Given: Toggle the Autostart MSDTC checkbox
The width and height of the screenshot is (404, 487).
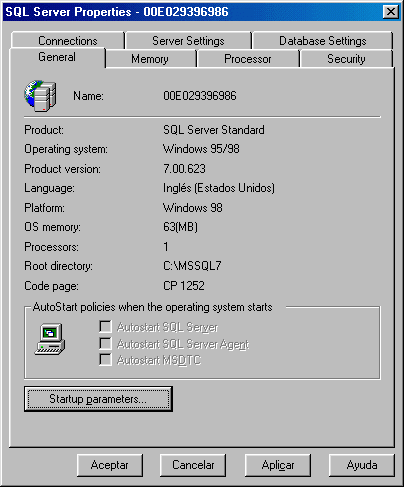Looking at the screenshot, I should coord(105,360).
